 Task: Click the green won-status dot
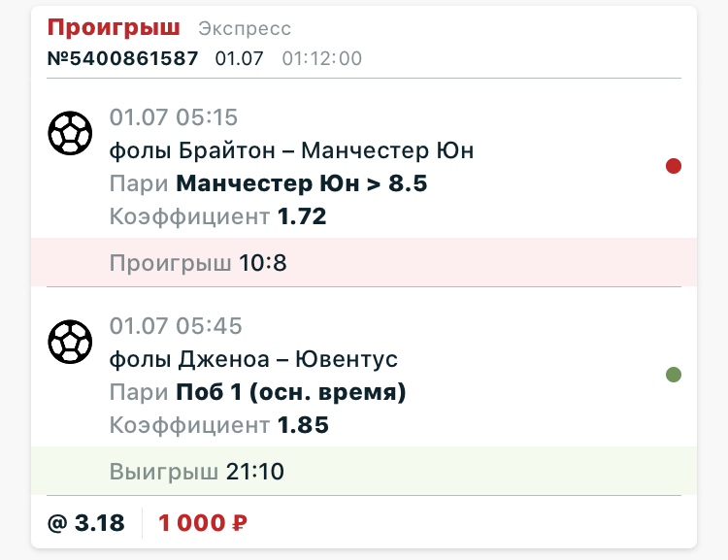coord(674,375)
